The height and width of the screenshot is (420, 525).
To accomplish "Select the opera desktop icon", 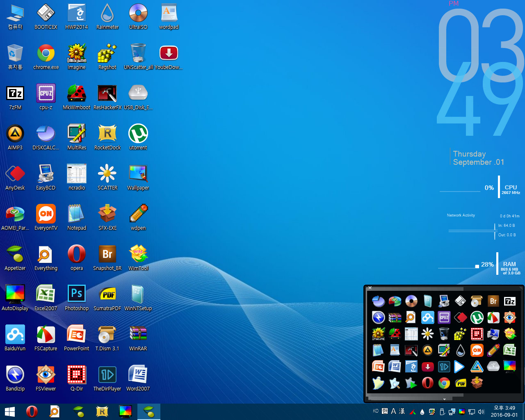I will pyautogui.click(x=77, y=258).
